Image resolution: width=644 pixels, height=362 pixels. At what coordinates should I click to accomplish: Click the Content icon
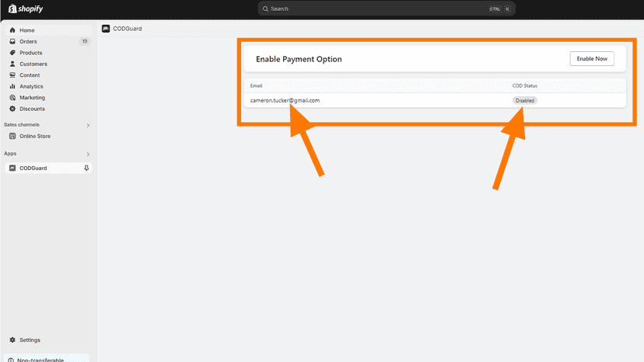pos(12,75)
